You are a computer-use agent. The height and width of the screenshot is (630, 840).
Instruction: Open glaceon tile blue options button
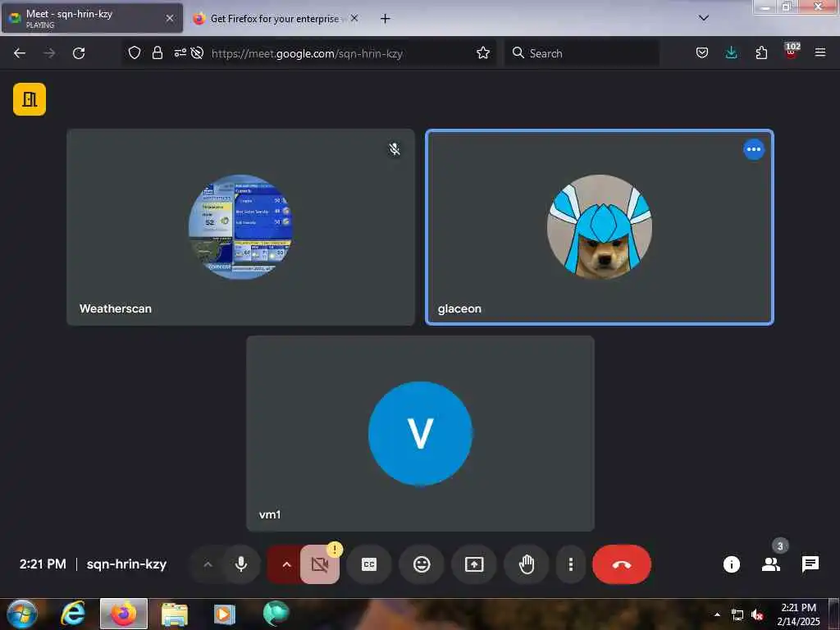(753, 149)
